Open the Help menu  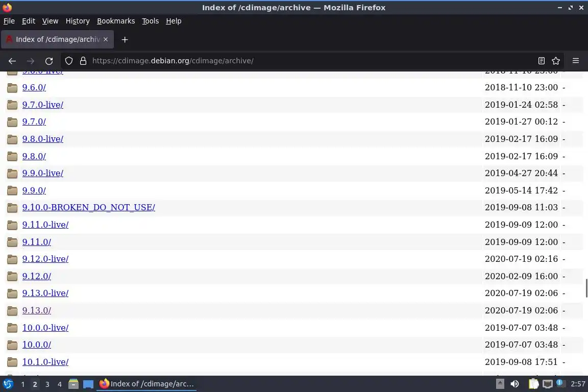[174, 21]
